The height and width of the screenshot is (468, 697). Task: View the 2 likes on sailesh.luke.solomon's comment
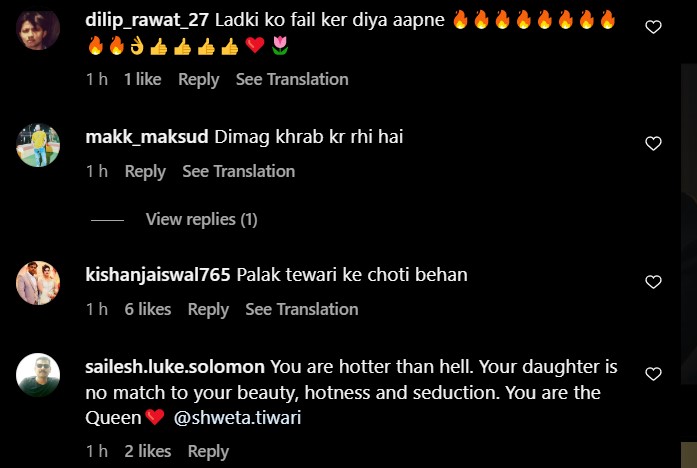(x=148, y=452)
